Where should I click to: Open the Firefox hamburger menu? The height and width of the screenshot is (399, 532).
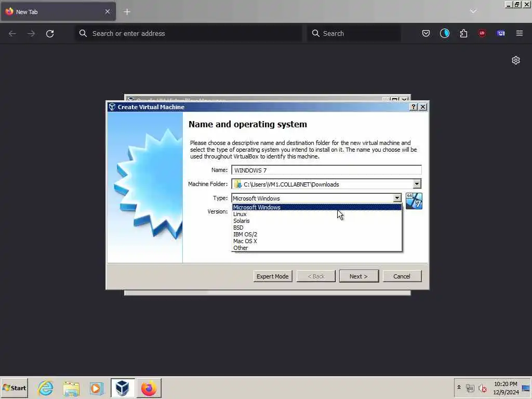click(520, 33)
